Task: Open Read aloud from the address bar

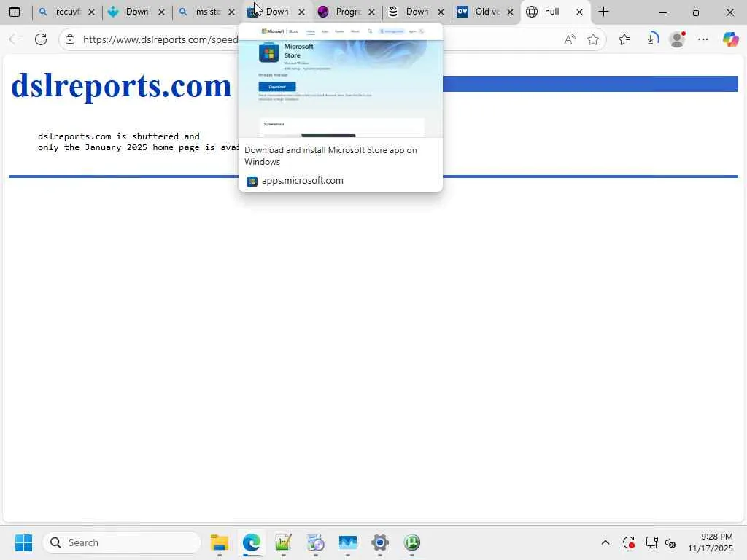Action: (570, 39)
